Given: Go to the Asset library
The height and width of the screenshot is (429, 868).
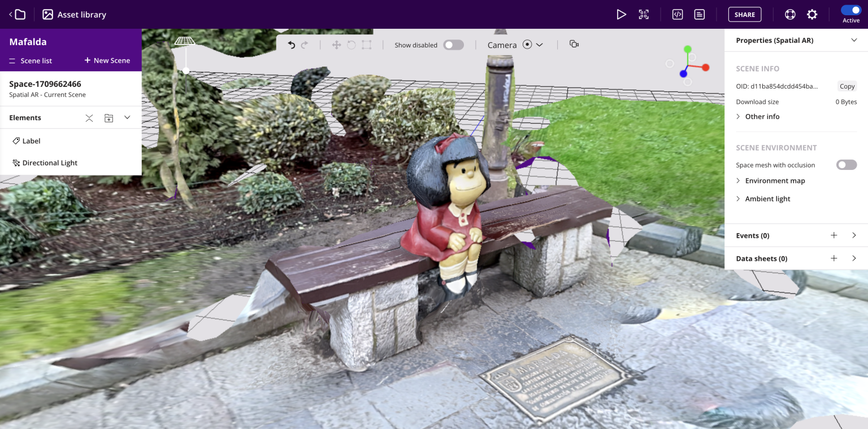Looking at the screenshot, I should point(74,14).
